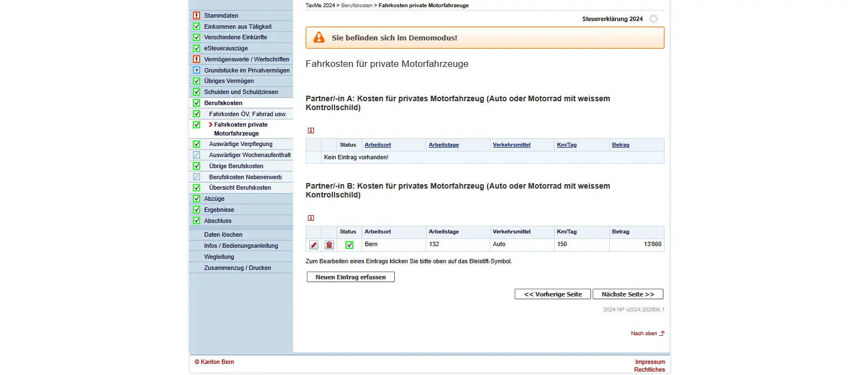Open Zusammenzug / Drucken in sidebar
The width and height of the screenshot is (868, 375).
point(237,268)
